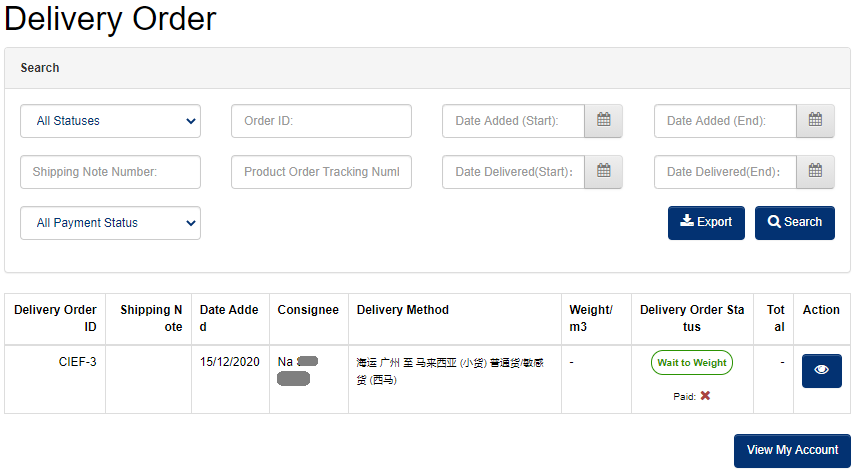Focus the Shipping Note Number field
856x473 pixels.
[110, 172]
